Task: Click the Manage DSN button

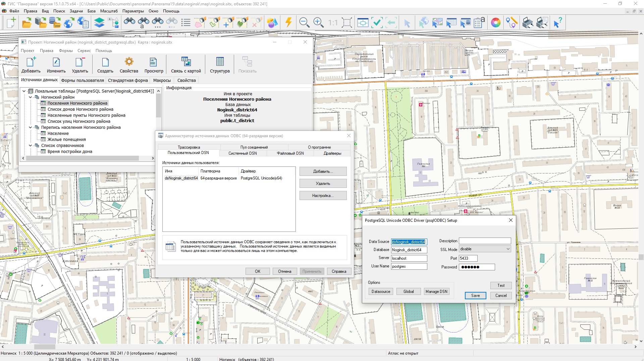Action: (x=436, y=291)
